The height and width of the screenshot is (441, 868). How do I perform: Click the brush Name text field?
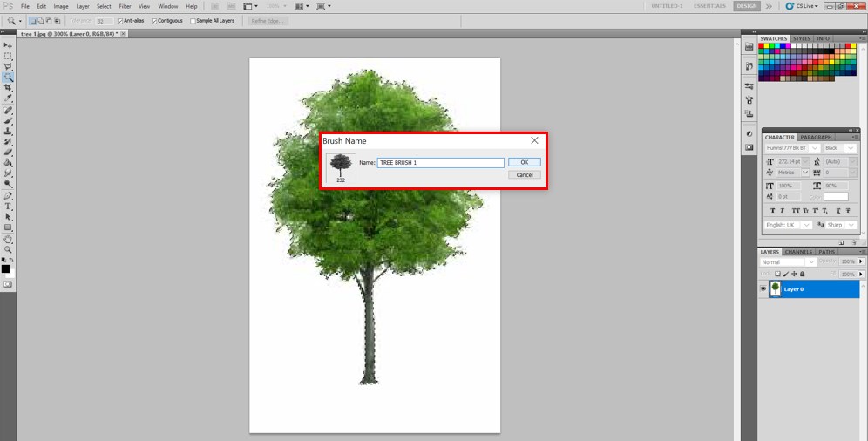tap(441, 163)
